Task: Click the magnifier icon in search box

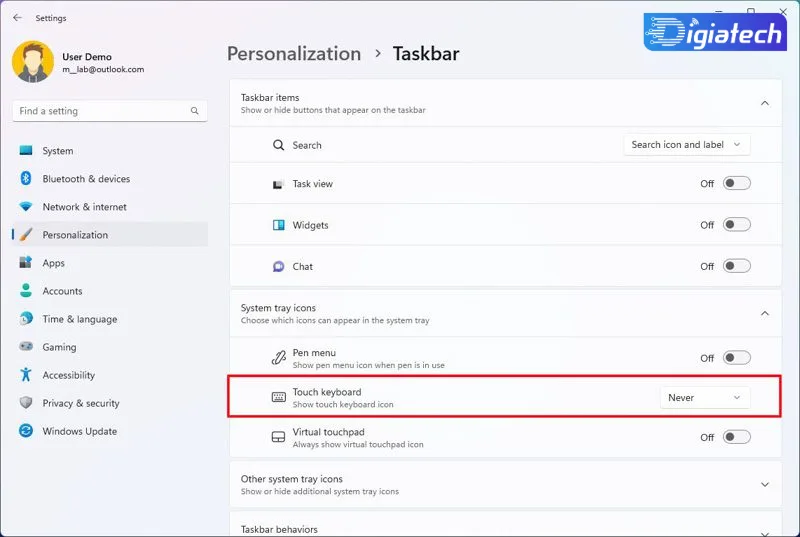Action: pyautogui.click(x=194, y=111)
